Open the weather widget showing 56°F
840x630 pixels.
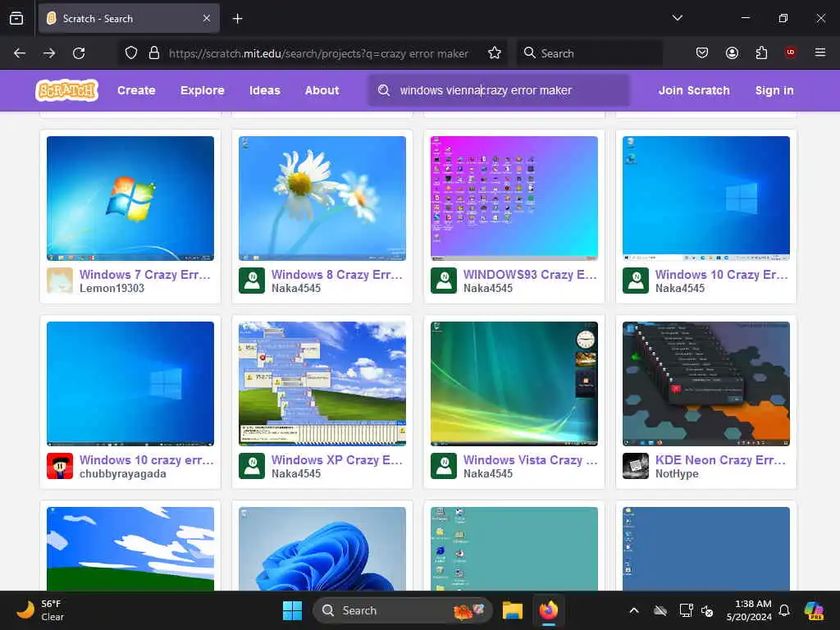(41, 610)
